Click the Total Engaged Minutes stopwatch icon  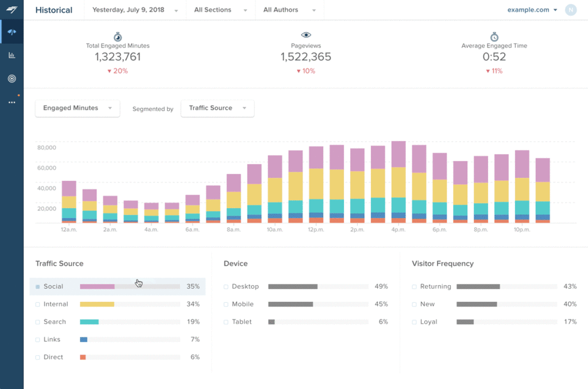coord(118,37)
